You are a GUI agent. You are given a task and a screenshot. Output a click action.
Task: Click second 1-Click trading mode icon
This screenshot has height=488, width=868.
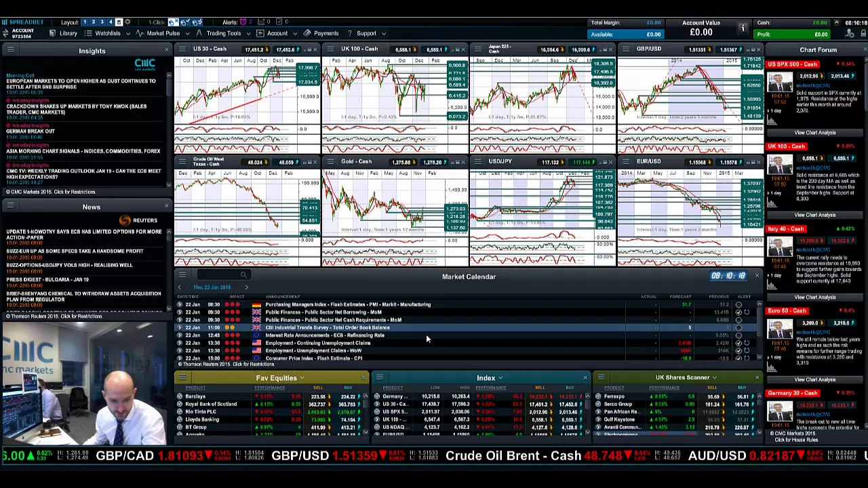pyautogui.click(x=184, y=22)
